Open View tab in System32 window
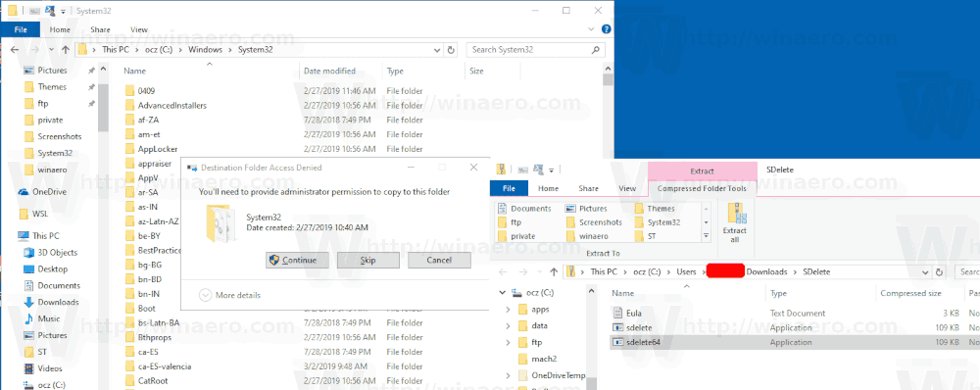Screen dimensions: 980x390 pos(139,29)
